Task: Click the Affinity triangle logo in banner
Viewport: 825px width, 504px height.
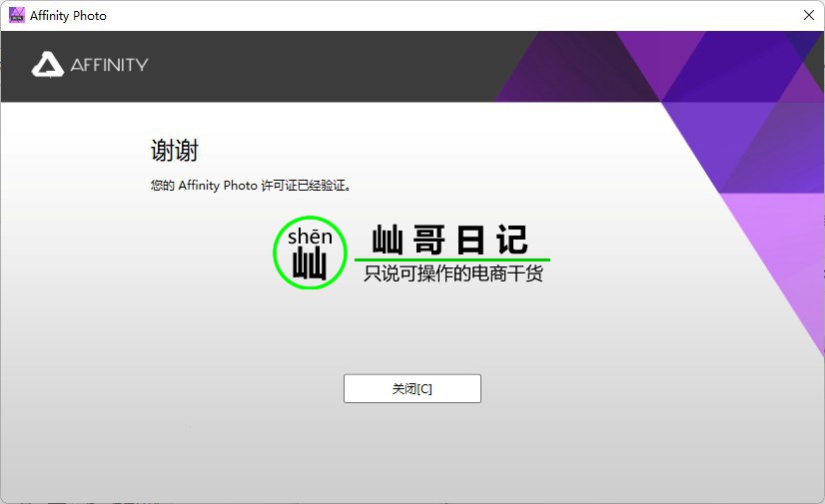Action: point(47,65)
